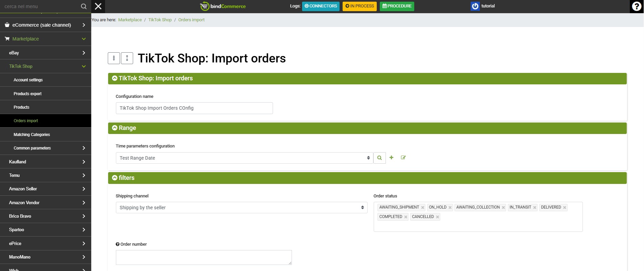The width and height of the screenshot is (644, 271).
Task: Open the Time parameters configuration dropdown
Action: [244, 158]
